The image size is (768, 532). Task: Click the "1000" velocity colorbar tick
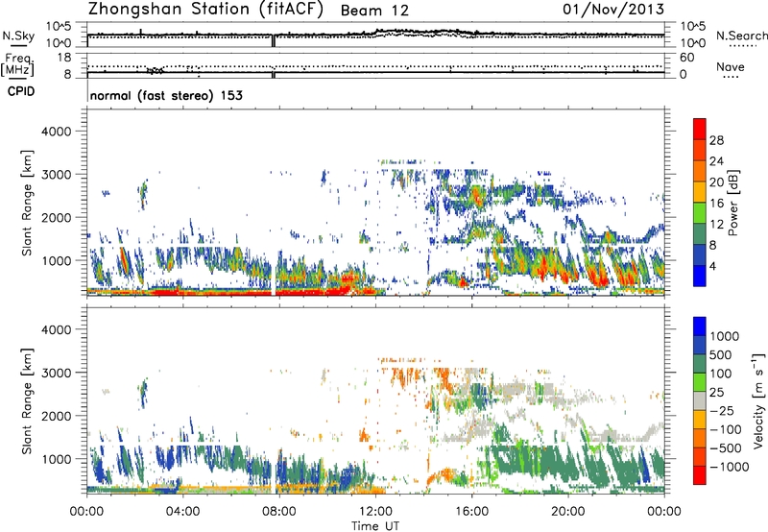pos(725,336)
